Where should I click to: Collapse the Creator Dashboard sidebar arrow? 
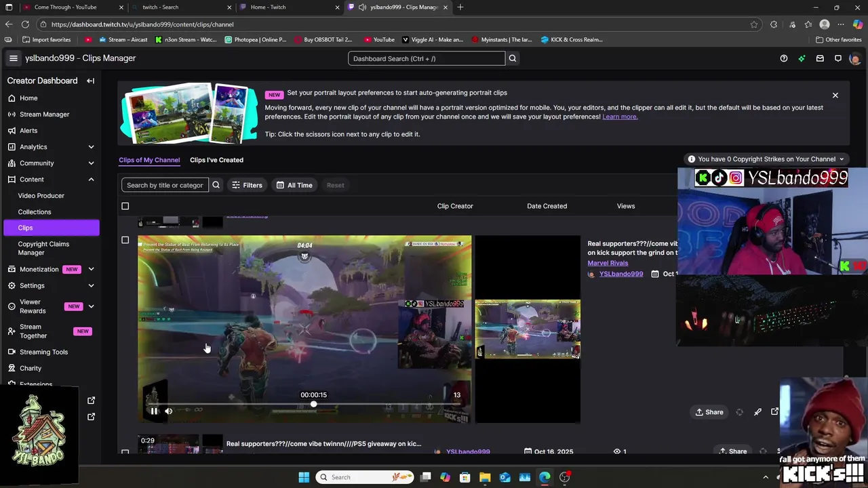90,81
